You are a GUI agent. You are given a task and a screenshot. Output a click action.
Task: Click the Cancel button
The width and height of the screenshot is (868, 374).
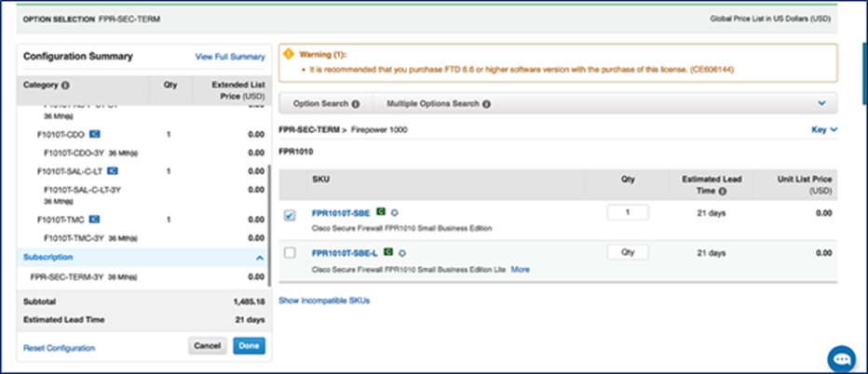pyautogui.click(x=208, y=346)
